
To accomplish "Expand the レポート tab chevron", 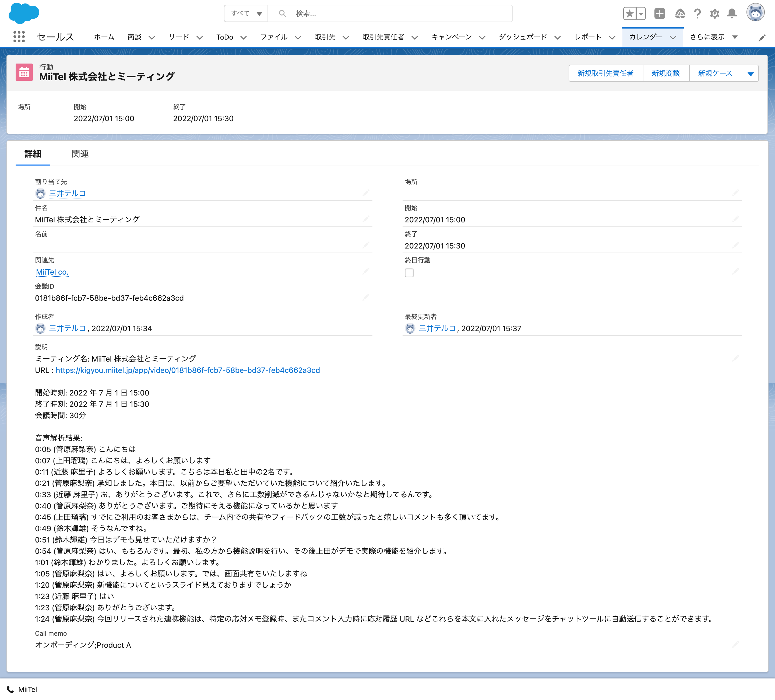I will 612,37.
